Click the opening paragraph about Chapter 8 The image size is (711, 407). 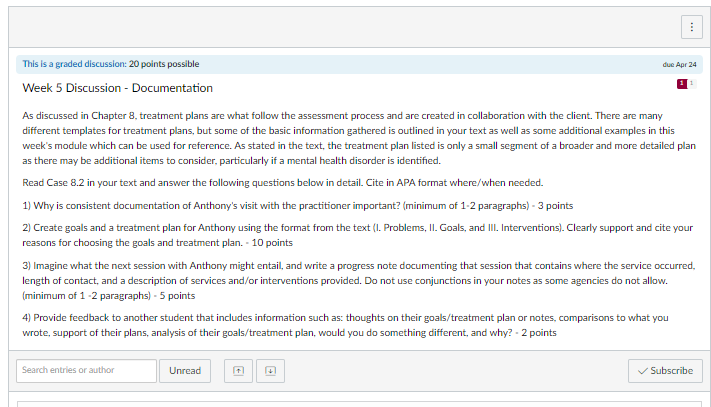(x=359, y=138)
